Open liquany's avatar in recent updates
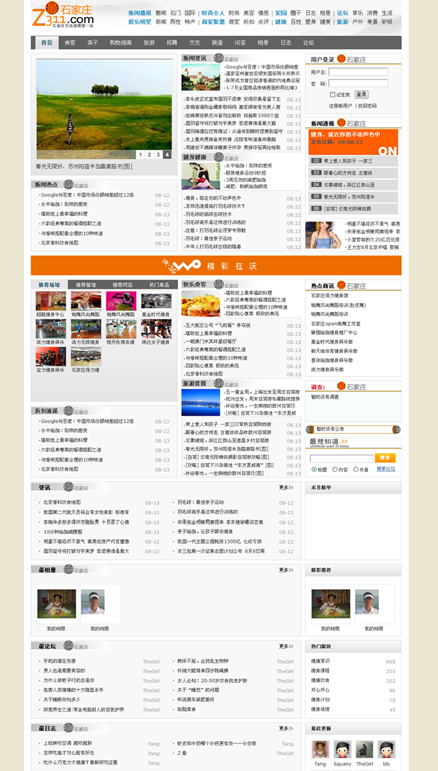The width and height of the screenshot is (438, 771). coord(342,749)
